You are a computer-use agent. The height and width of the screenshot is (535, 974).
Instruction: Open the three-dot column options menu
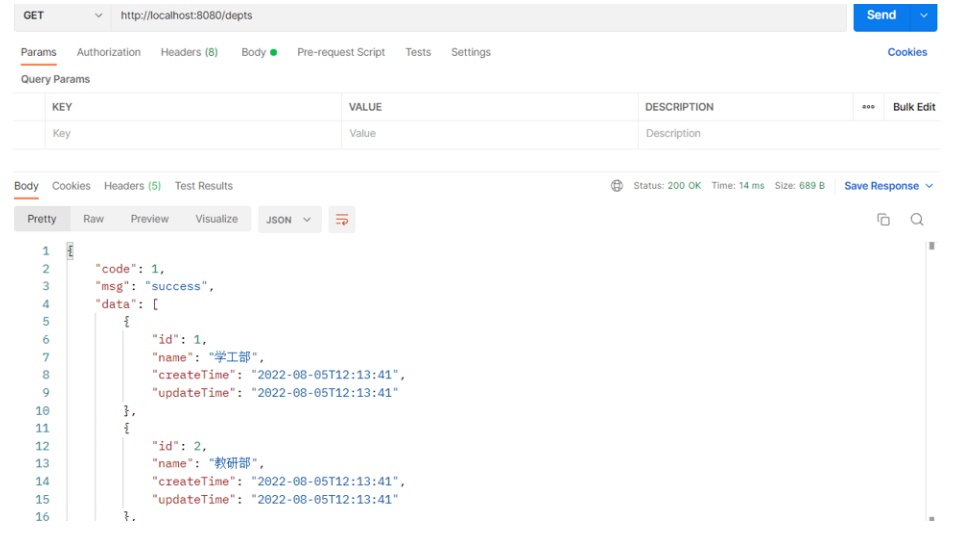(868, 107)
